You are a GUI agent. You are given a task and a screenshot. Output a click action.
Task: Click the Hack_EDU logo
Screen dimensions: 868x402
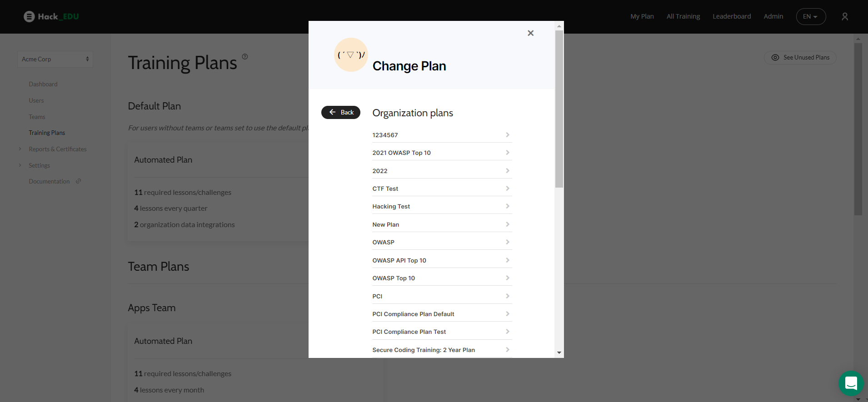[51, 16]
